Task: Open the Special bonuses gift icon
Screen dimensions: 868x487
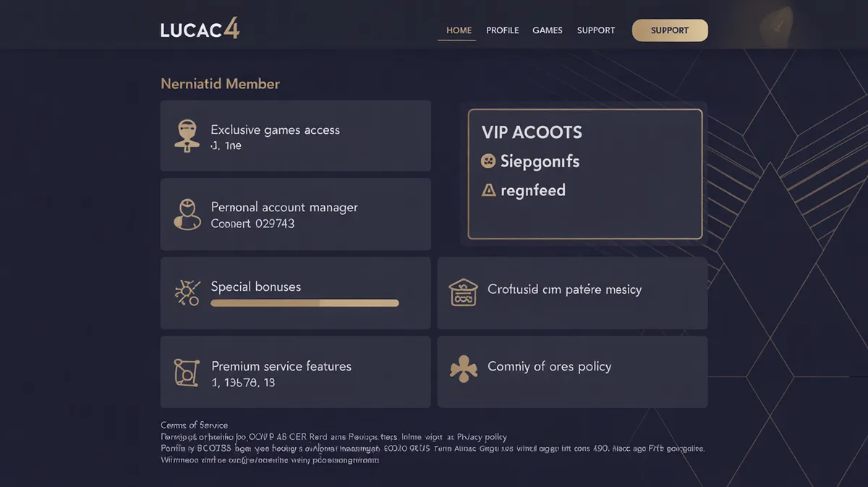Action: click(x=187, y=292)
